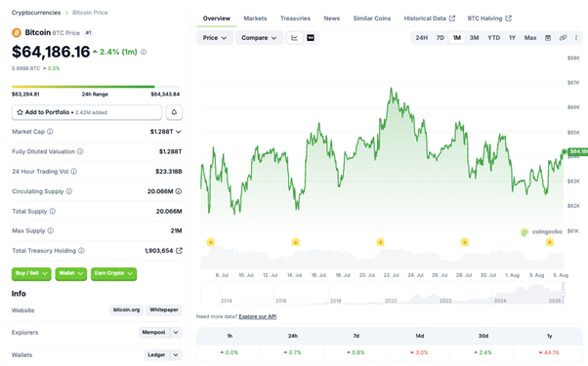The image size is (588, 366).
Task: Open the Mempool explorer link
Action: click(153, 333)
